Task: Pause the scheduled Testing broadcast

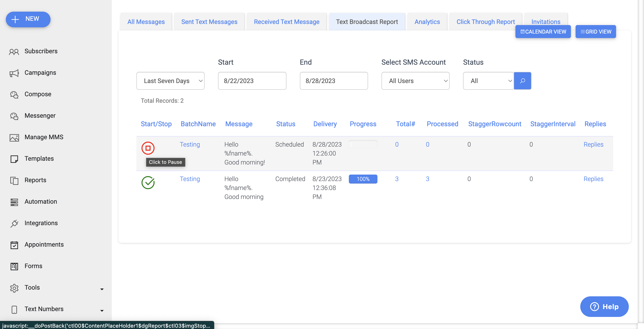Action: (148, 148)
